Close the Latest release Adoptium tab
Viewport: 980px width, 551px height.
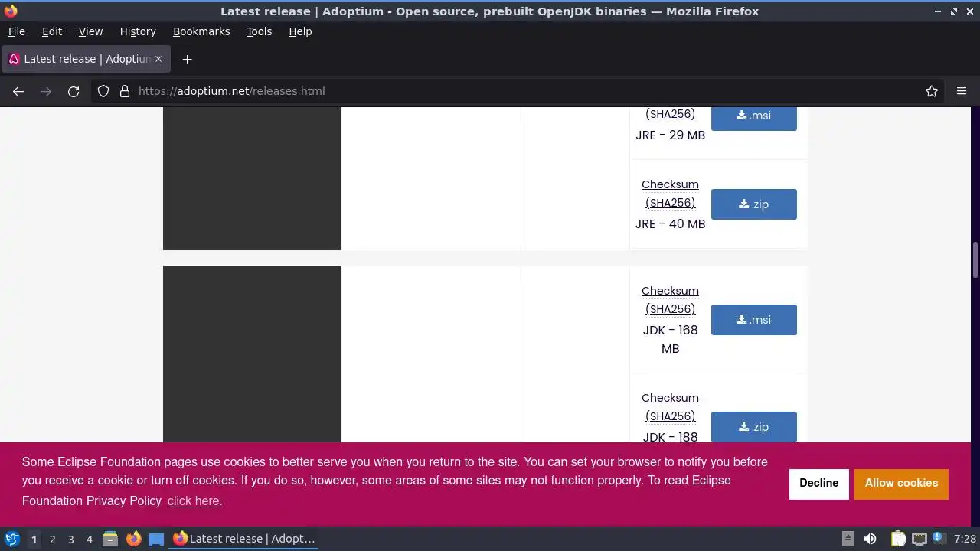(x=158, y=59)
